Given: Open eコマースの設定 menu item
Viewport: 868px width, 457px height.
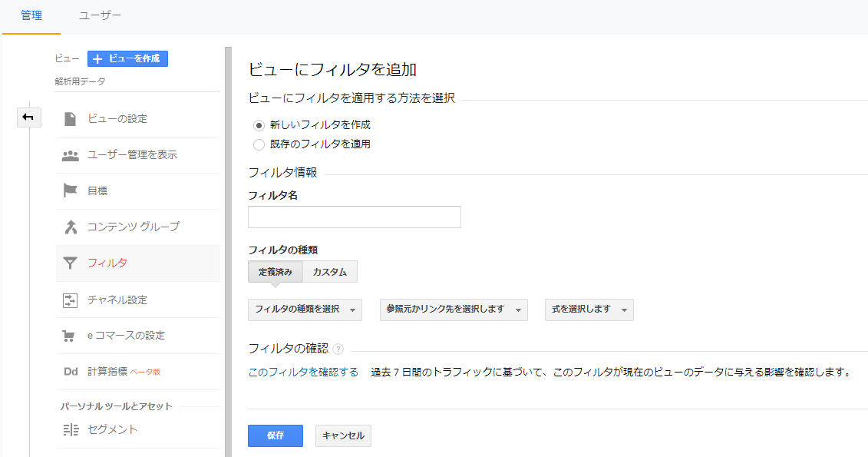Looking at the screenshot, I should click(x=138, y=336).
